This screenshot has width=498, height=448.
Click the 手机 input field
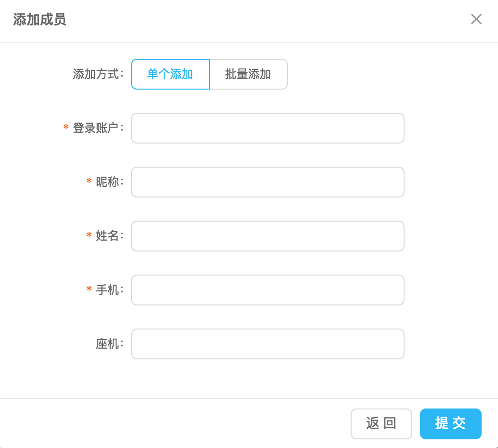click(x=268, y=290)
